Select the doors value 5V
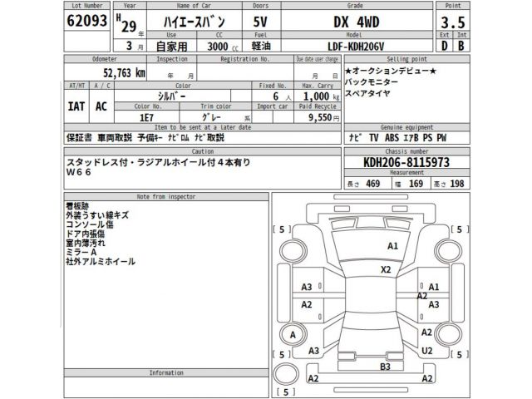532x399 pixels. [260, 22]
